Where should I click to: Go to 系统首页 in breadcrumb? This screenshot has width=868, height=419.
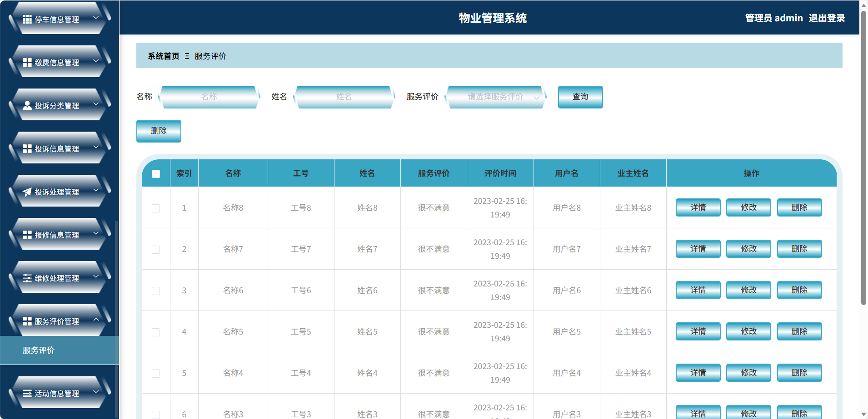[164, 56]
